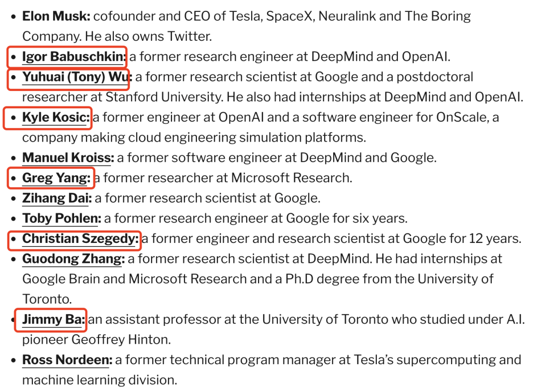Follow the Guodong Zhang link
Screen dimensions: 537x392
click(x=73, y=259)
